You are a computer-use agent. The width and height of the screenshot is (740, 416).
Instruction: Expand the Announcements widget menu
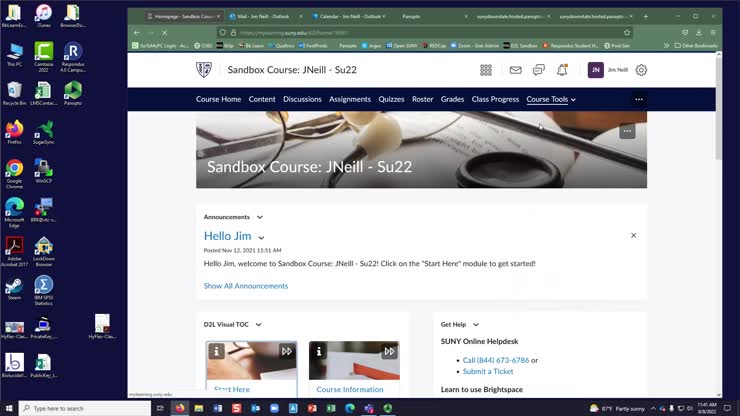coord(259,217)
